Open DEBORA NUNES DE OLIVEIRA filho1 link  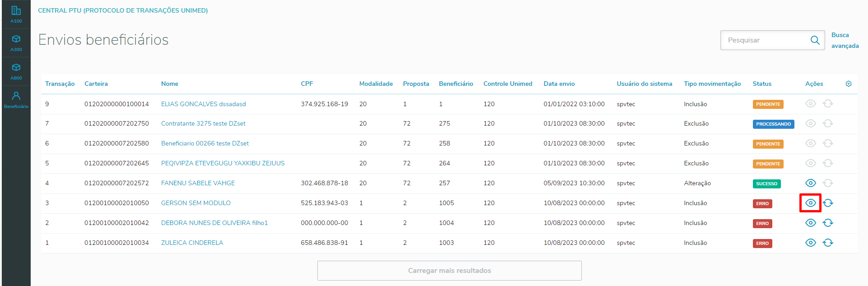pos(214,223)
